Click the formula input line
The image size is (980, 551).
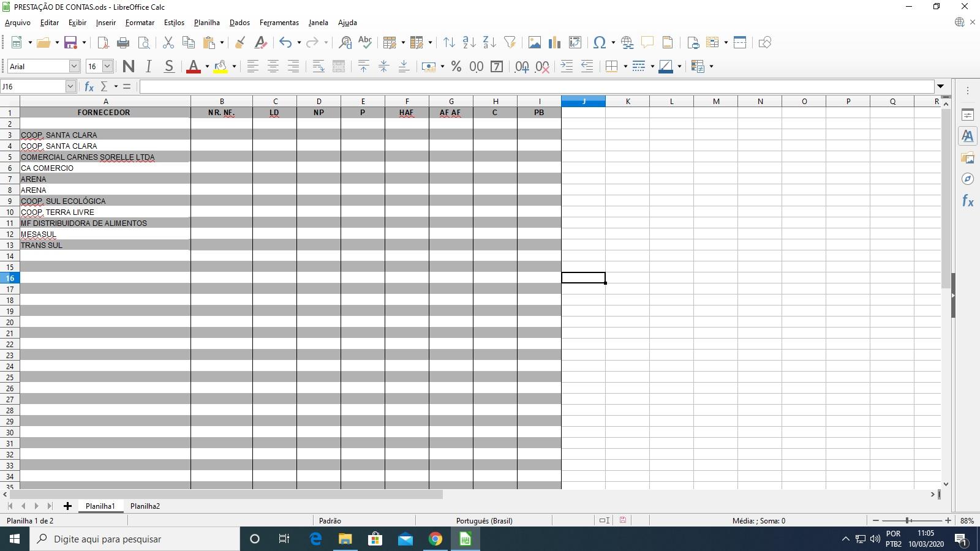537,86
